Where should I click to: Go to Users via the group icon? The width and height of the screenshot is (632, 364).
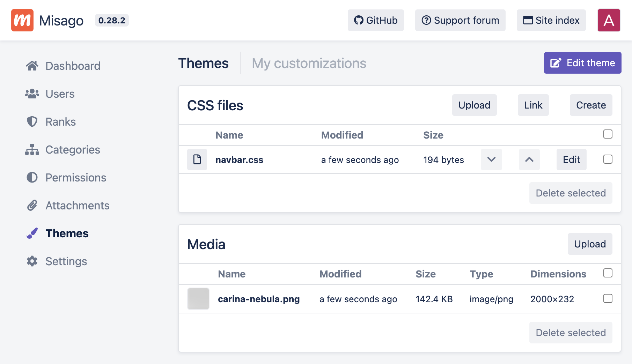[32, 94]
